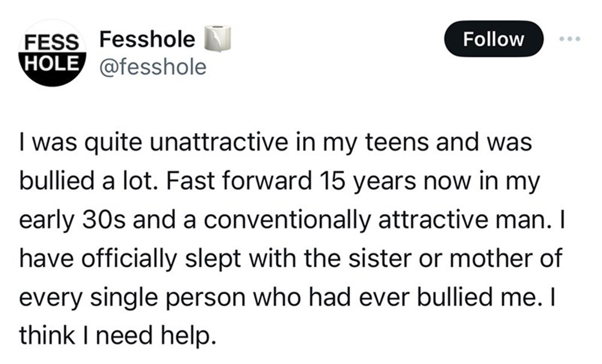Open the Fesshole profile avatar
This screenshot has width=602, height=364.
pos(52,53)
